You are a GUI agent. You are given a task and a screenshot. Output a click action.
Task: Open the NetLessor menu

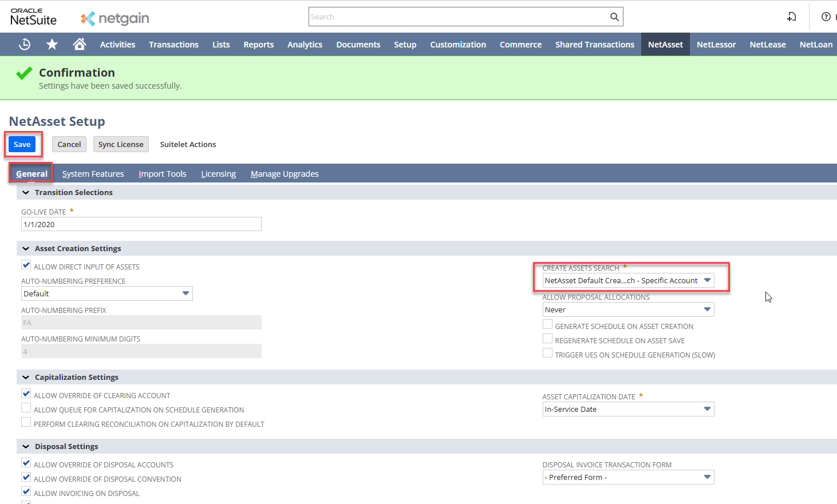click(x=716, y=44)
